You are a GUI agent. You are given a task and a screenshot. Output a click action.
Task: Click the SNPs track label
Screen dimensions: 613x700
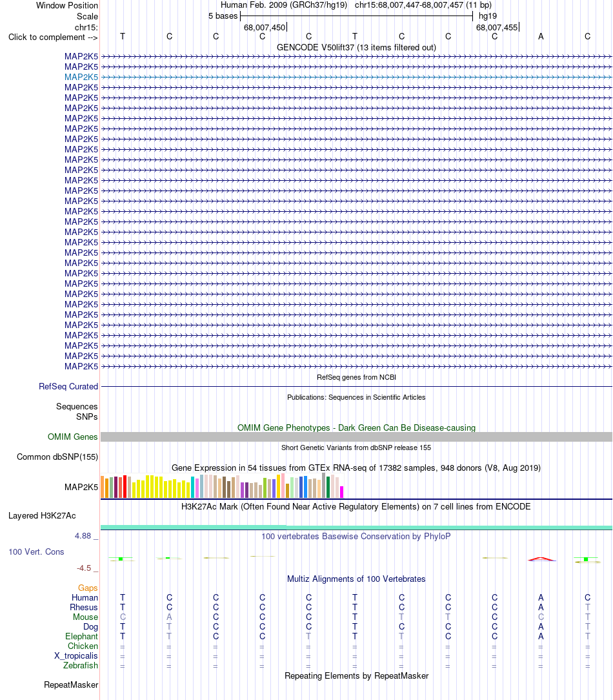87,417
